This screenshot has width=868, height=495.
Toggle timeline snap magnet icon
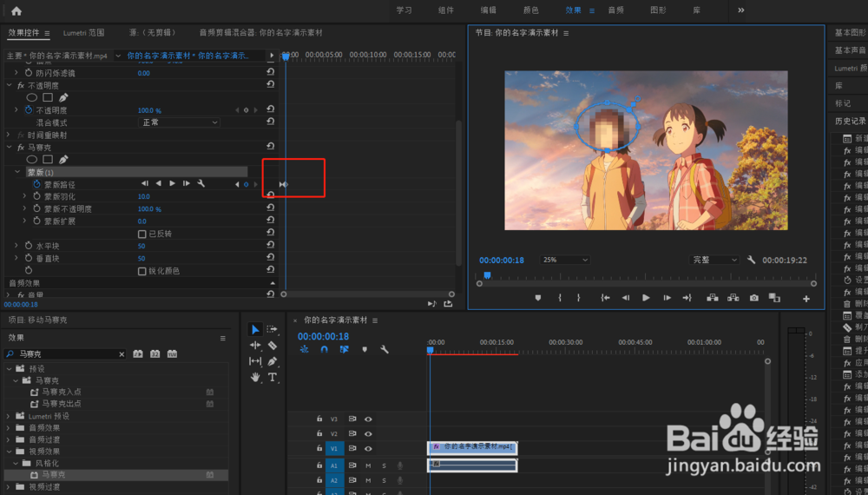point(325,349)
